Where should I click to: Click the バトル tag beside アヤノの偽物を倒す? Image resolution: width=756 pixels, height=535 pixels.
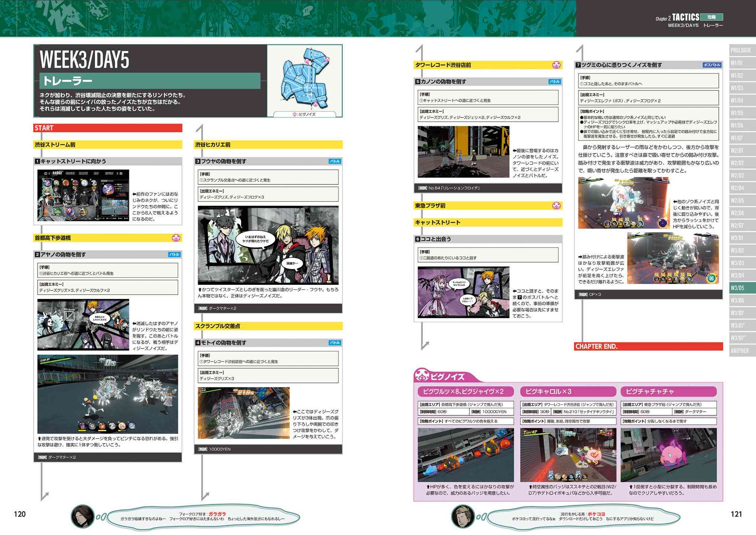pyautogui.click(x=174, y=255)
